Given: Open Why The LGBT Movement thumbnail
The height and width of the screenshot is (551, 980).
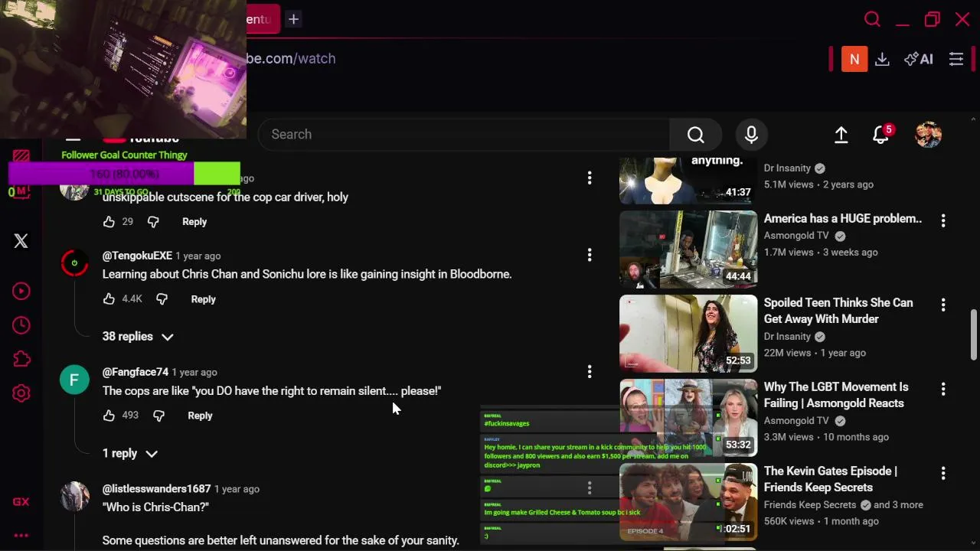Looking at the screenshot, I should (688, 418).
